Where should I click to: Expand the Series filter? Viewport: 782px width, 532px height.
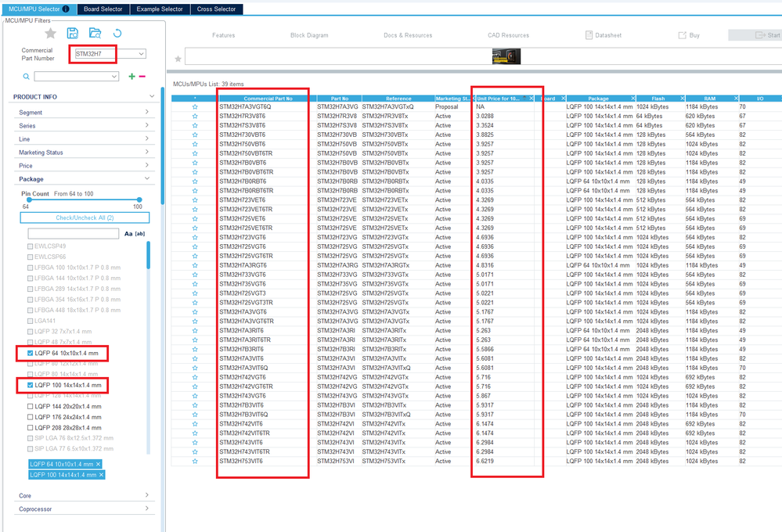pos(146,125)
